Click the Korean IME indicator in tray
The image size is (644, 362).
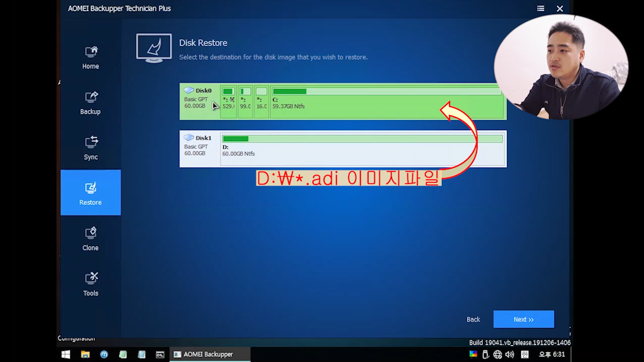pyautogui.click(x=525, y=354)
